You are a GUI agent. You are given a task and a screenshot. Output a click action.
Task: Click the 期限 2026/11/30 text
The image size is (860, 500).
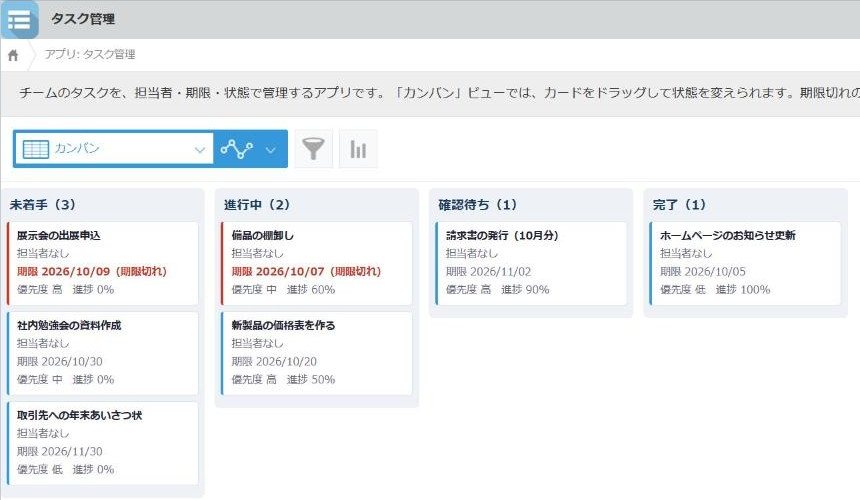point(60,451)
